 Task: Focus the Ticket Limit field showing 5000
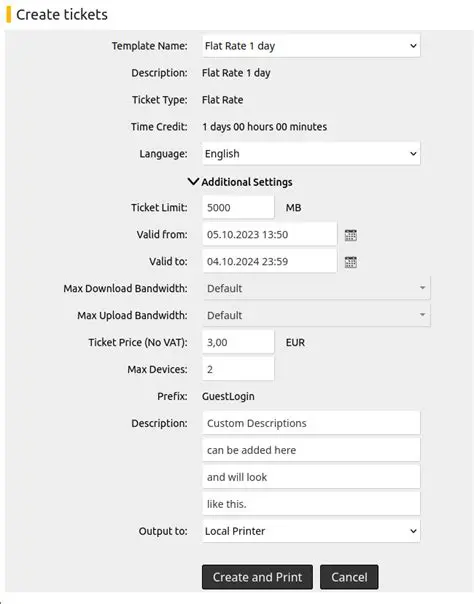238,208
